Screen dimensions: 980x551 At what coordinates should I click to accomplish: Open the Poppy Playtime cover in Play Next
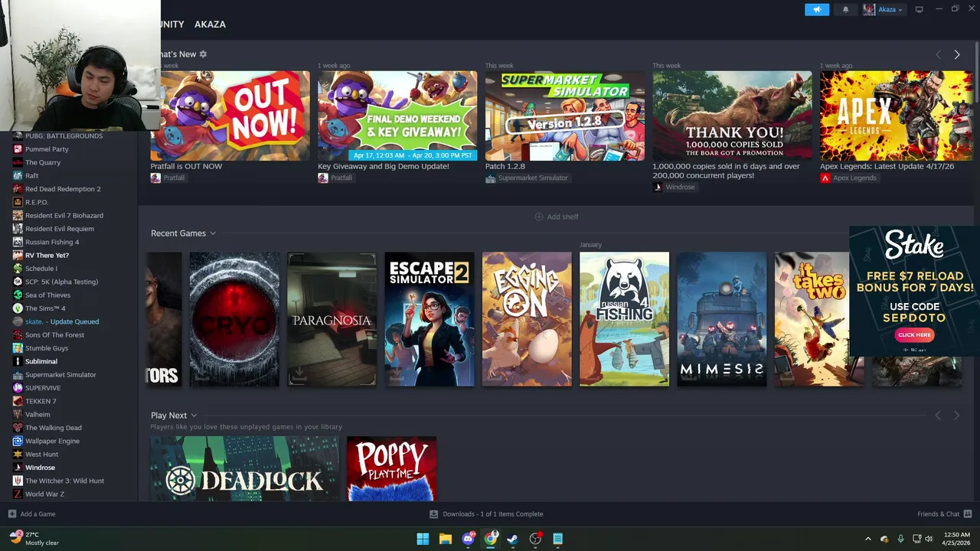(391, 468)
